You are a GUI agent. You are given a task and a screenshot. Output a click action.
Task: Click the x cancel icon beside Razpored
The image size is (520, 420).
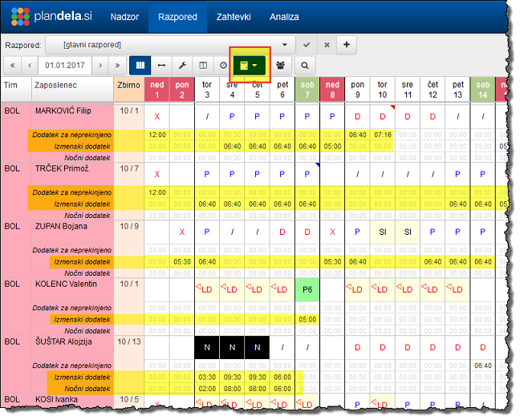326,44
